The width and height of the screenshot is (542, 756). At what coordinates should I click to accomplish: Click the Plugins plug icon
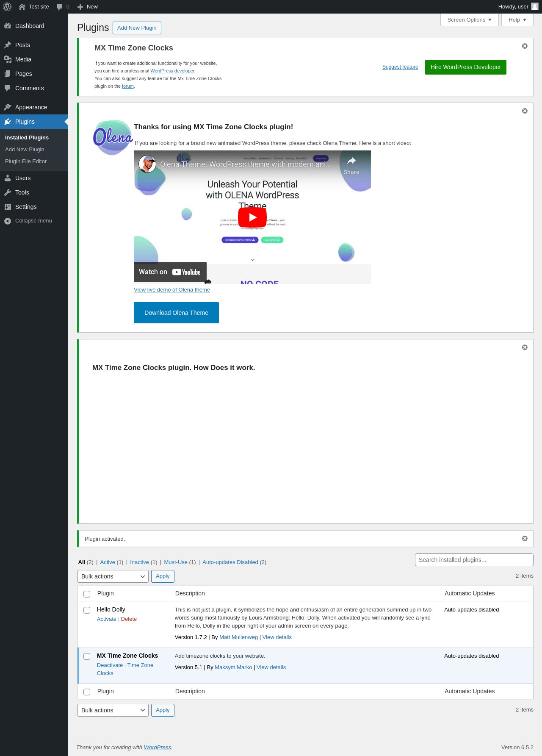click(x=8, y=122)
